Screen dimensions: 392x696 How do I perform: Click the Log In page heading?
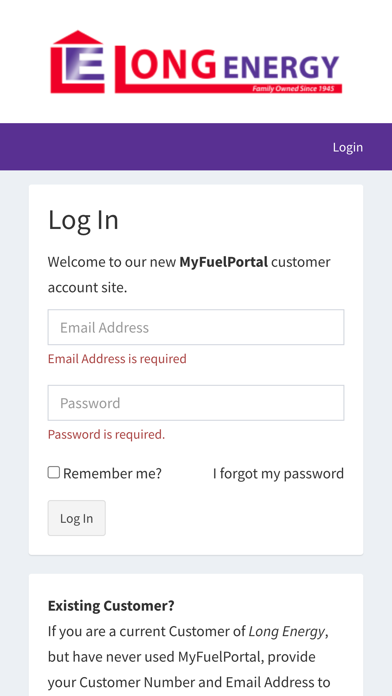point(83,220)
